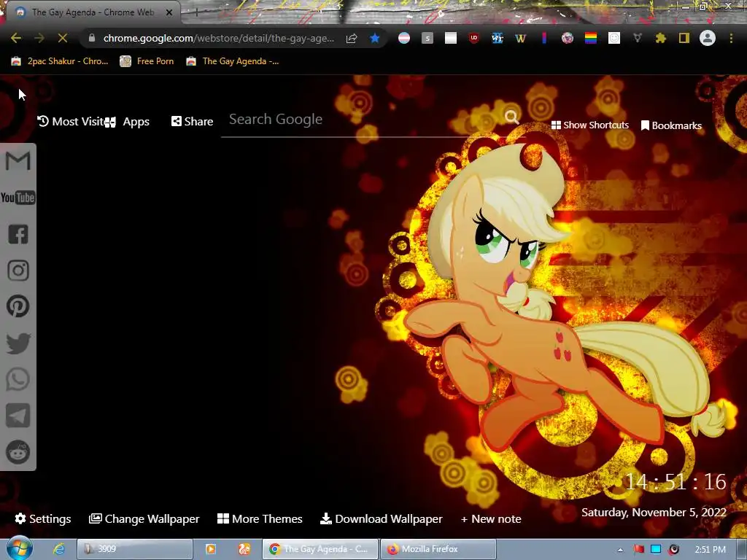747x560 pixels.
Task: Open the Telegram sidebar shortcut
Action: tap(18, 416)
